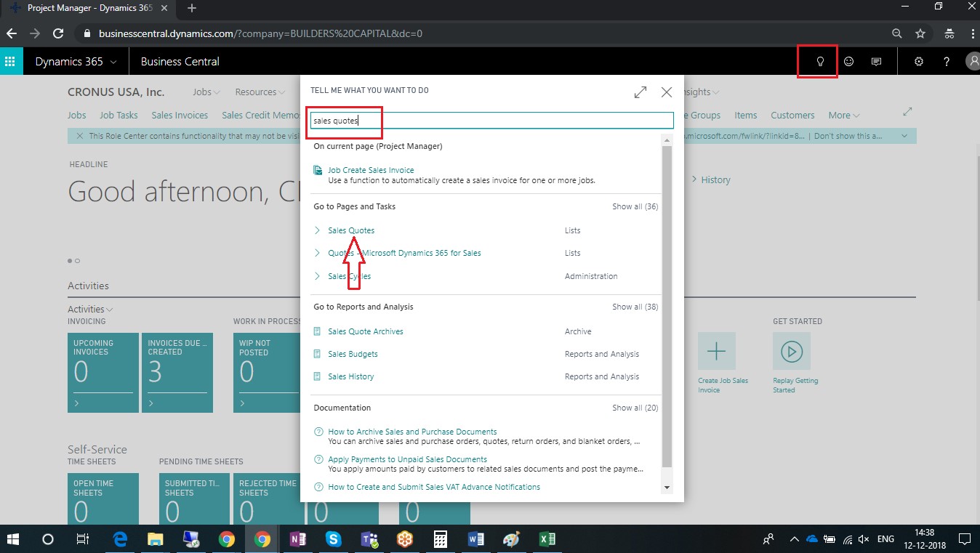This screenshot has height=553, width=980.
Task: Click the role center expand arrows icon
Action: pyautogui.click(x=907, y=112)
